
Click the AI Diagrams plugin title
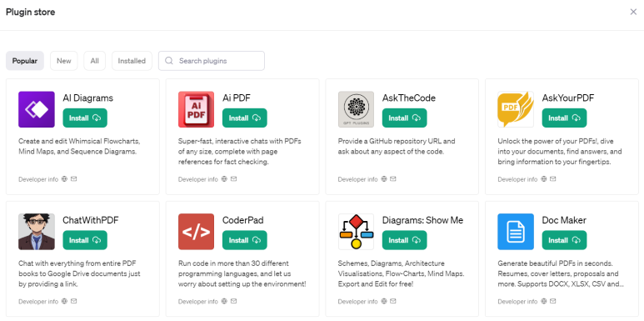click(87, 98)
